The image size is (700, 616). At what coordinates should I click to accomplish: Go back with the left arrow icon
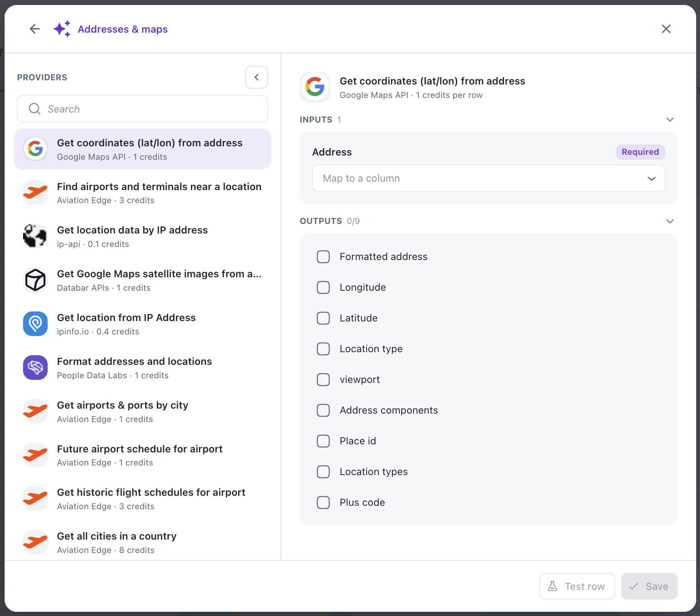pyautogui.click(x=35, y=29)
